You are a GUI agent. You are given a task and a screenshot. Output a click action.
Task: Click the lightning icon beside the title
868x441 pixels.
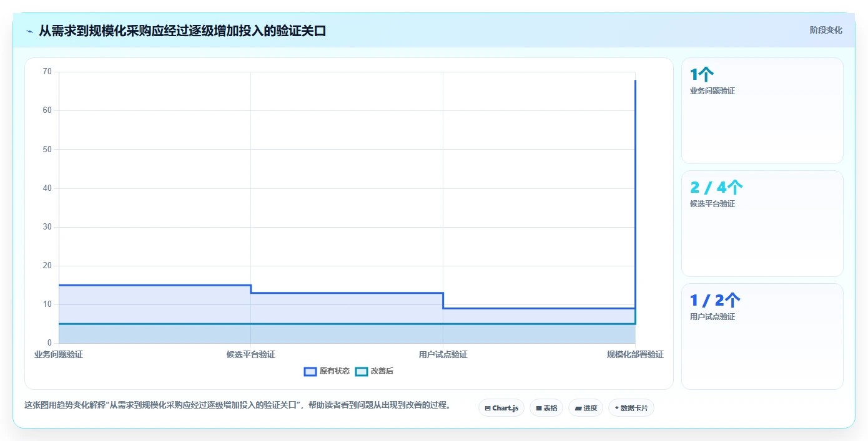pos(30,31)
